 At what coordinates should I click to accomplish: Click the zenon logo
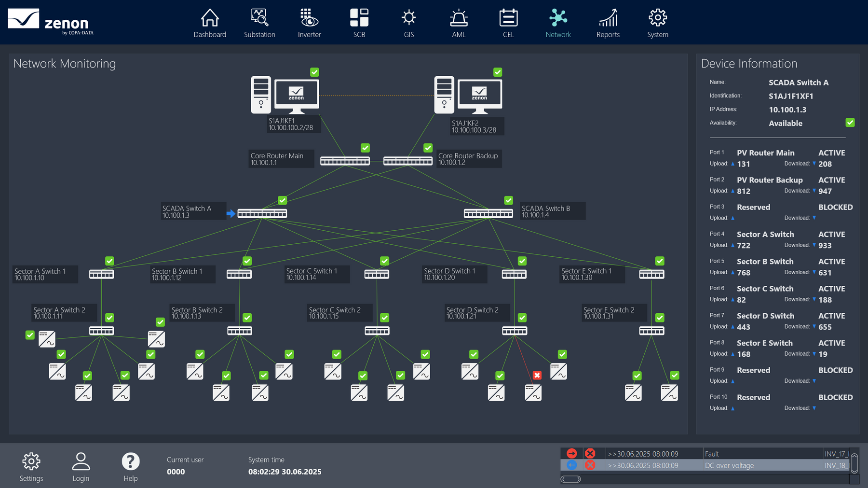click(x=51, y=21)
